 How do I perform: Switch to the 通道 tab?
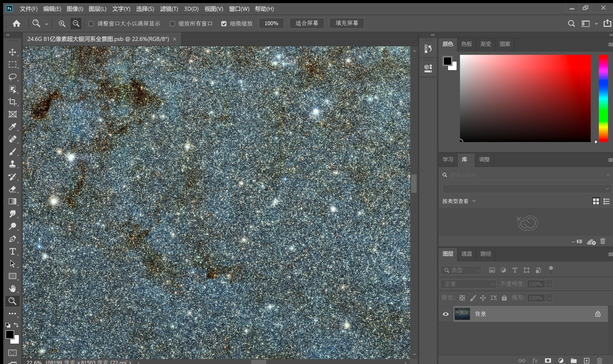(466, 254)
